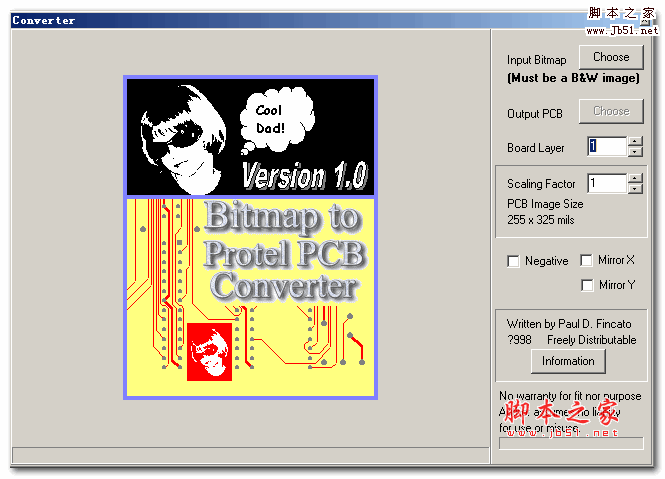The height and width of the screenshot is (479, 665).
Task: Decrease Scaling Factor with down arrow
Action: pyautogui.click(x=635, y=188)
